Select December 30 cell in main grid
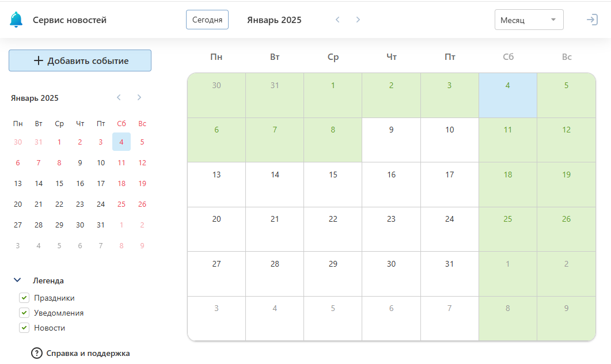 click(x=217, y=95)
